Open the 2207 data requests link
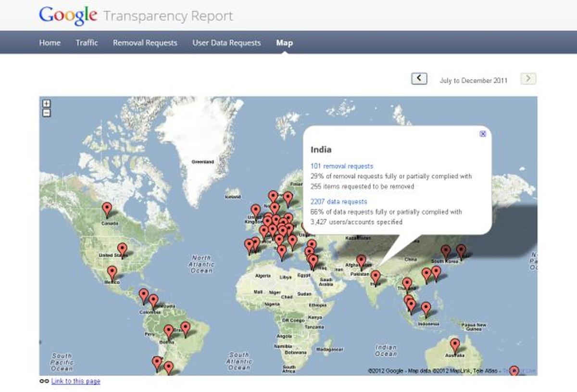Image resolution: width=577 pixels, height=392 pixels. [x=339, y=202]
